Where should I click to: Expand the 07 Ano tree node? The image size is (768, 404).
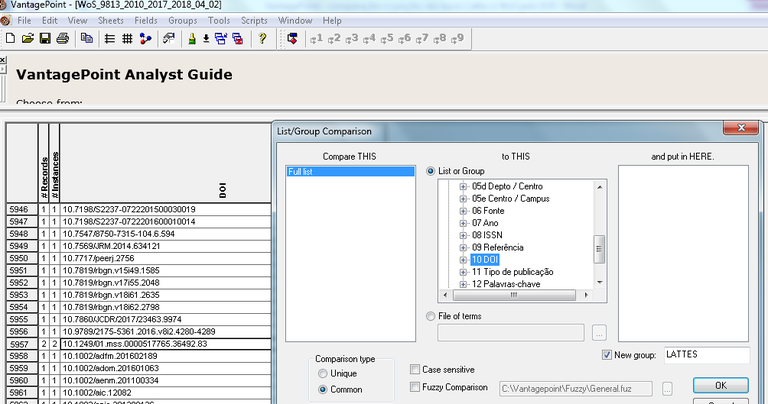coord(463,223)
